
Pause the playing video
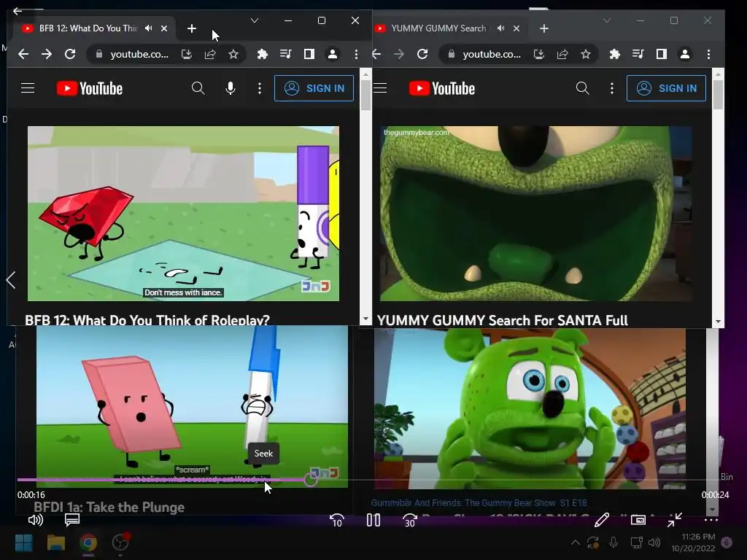click(x=373, y=520)
